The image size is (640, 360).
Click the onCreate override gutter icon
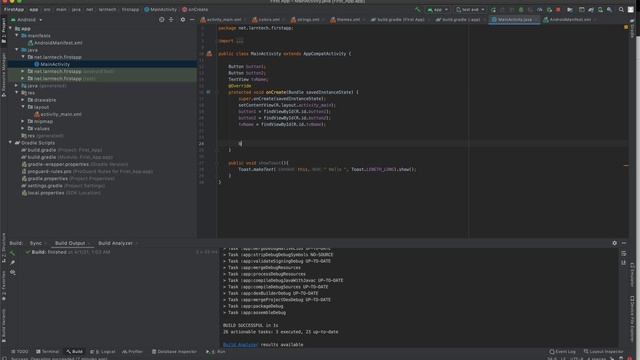[x=208, y=92]
